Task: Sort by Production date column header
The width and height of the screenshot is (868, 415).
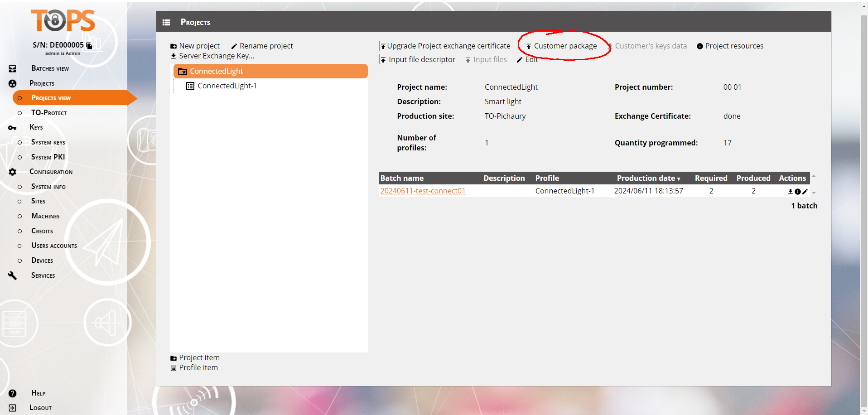Action: click(x=648, y=178)
